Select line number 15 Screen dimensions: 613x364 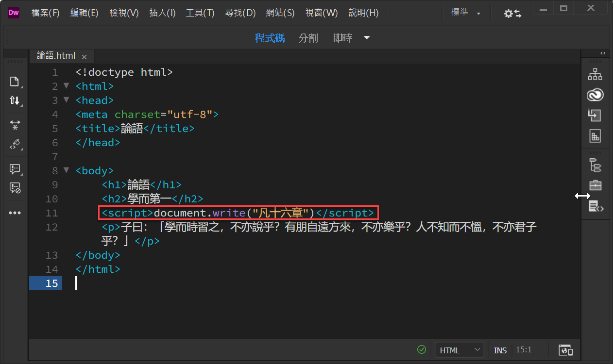(x=52, y=283)
